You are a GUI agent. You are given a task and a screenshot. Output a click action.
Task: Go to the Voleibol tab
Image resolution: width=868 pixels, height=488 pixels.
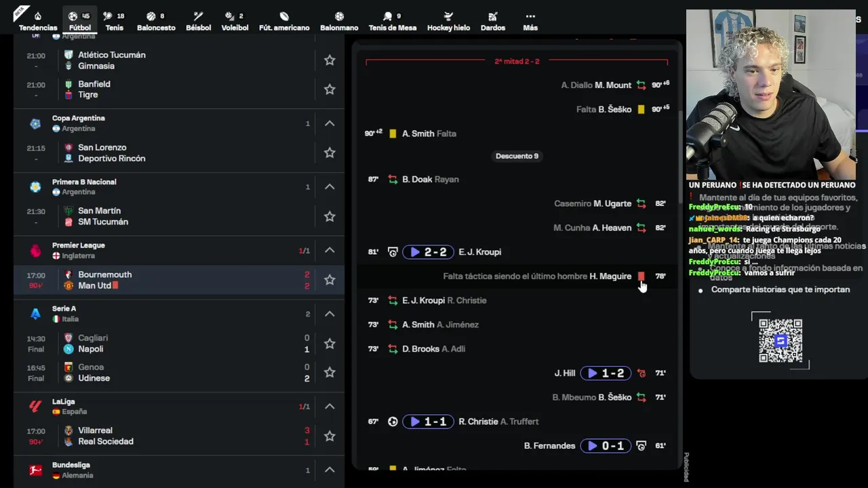235,21
